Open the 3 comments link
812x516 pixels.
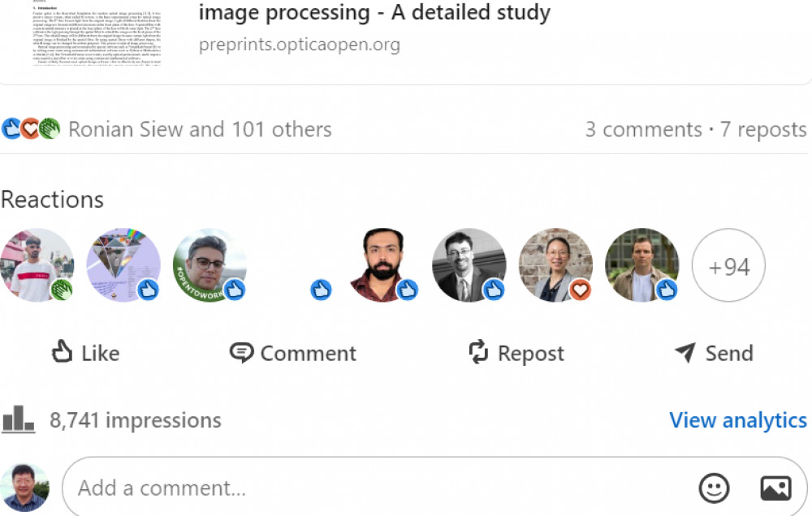[643, 129]
